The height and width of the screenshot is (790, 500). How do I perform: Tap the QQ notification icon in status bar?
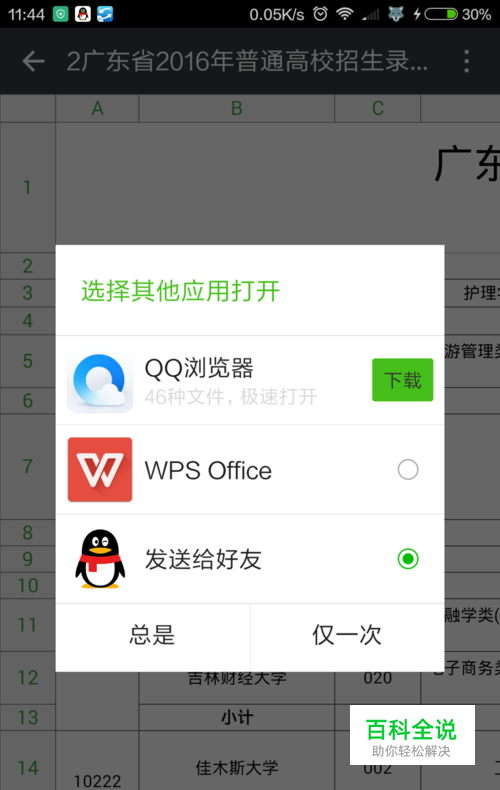pyautogui.click(x=83, y=14)
